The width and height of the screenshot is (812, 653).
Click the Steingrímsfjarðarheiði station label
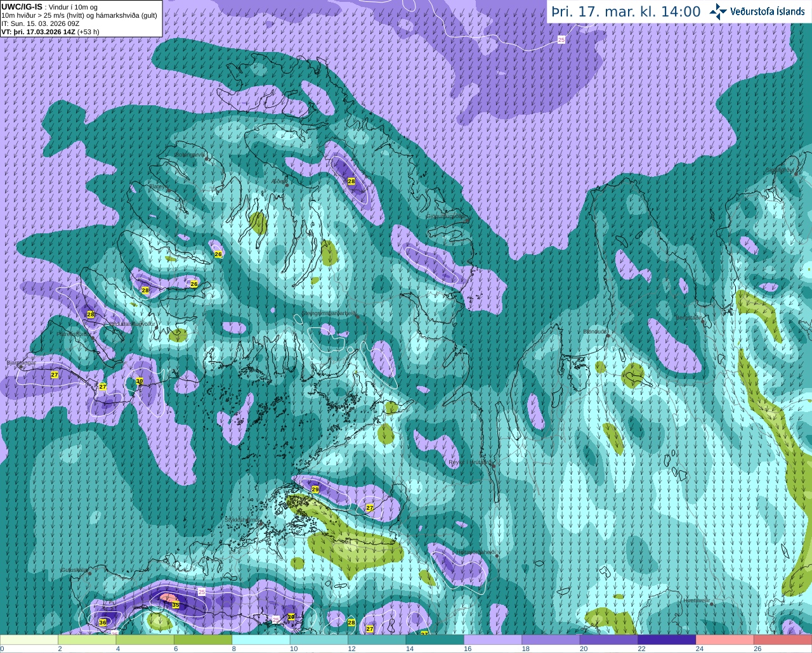329,313
